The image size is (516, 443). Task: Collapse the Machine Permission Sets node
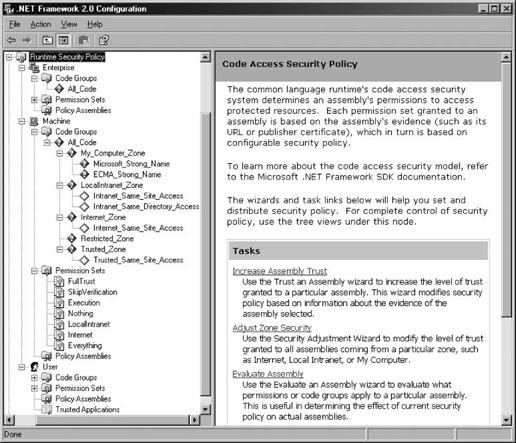pyautogui.click(x=34, y=271)
